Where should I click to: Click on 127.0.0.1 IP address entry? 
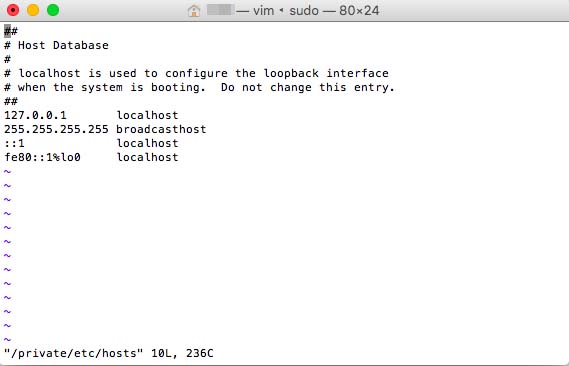[x=35, y=115]
